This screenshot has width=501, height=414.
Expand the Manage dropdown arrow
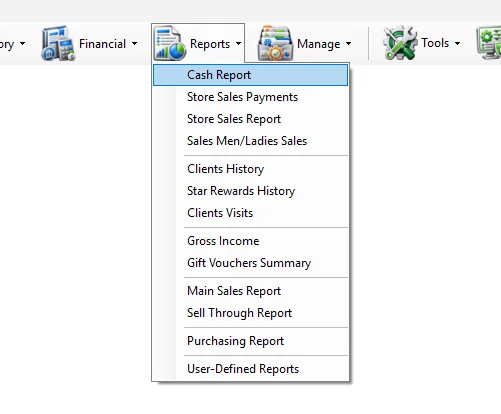coord(348,43)
